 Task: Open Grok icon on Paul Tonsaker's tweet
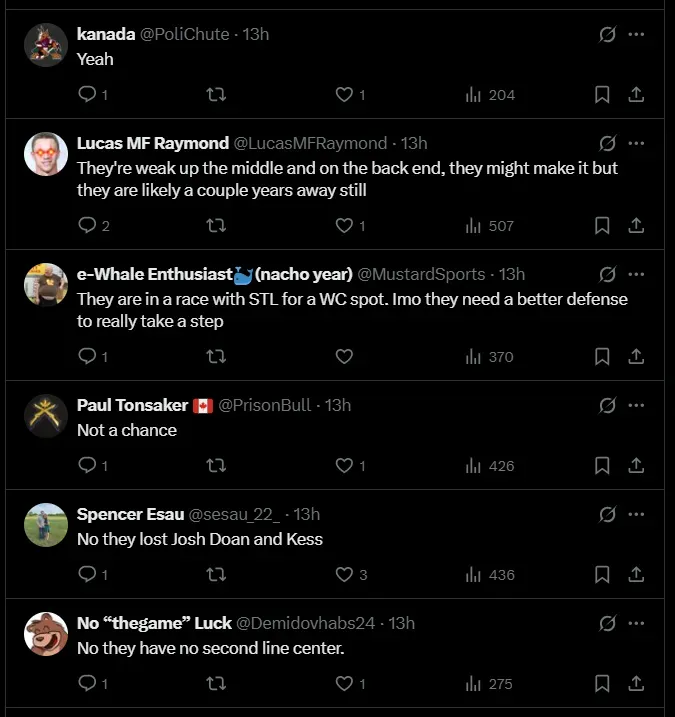click(607, 406)
